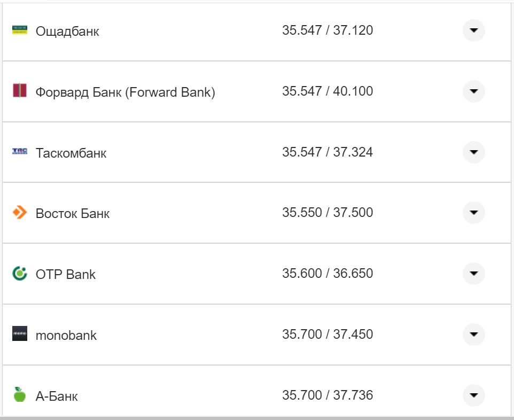The height and width of the screenshot is (420, 514).
Task: Expand monobank rate details arrow
Action: 473,335
